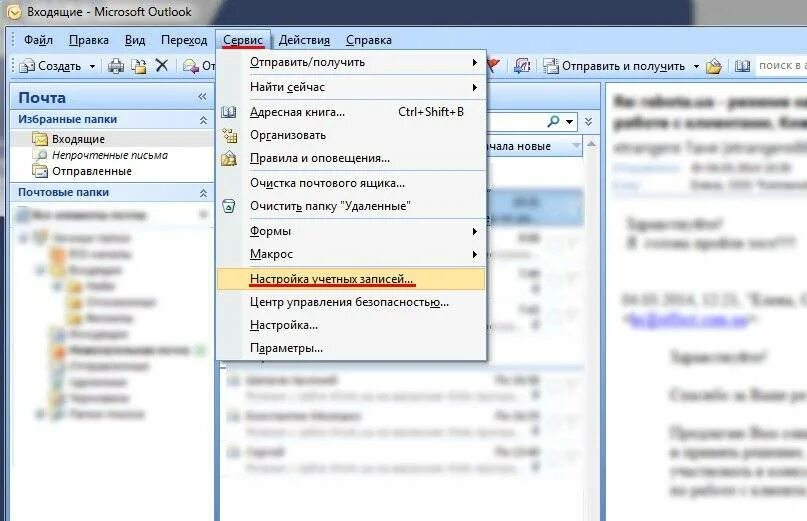Open the Действия menu
807x521 pixels.
[304, 40]
